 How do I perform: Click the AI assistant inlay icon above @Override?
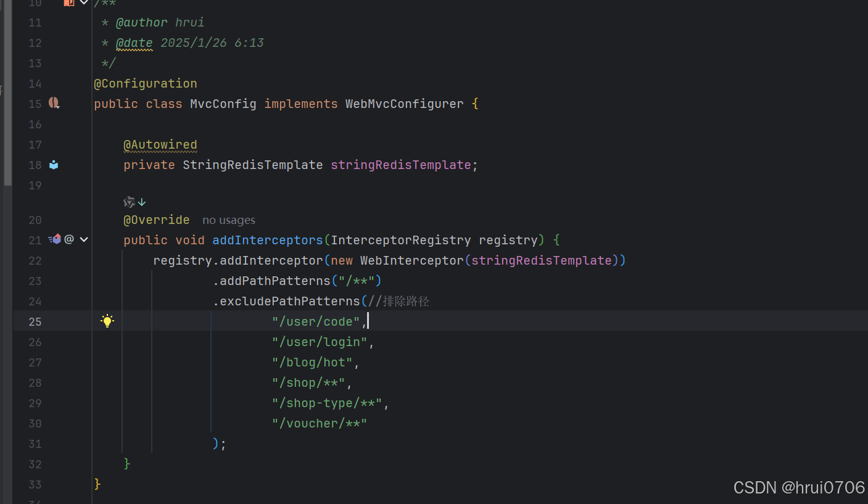coord(129,202)
